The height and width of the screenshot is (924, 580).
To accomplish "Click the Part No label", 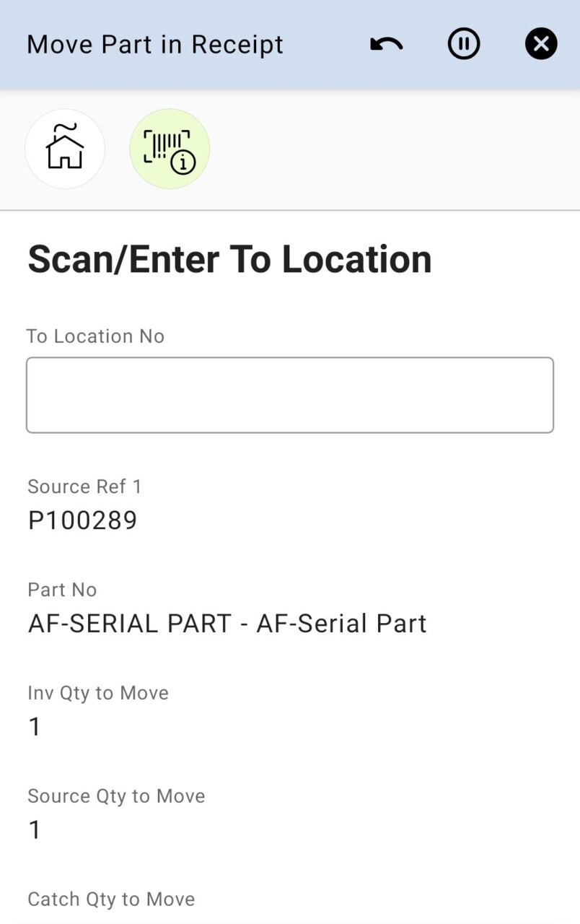I will pyautogui.click(x=62, y=590).
